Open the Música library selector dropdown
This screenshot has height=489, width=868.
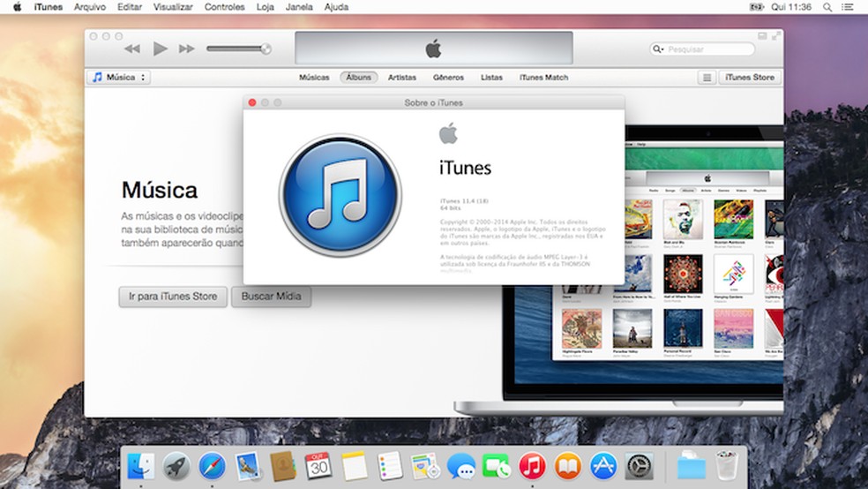119,78
